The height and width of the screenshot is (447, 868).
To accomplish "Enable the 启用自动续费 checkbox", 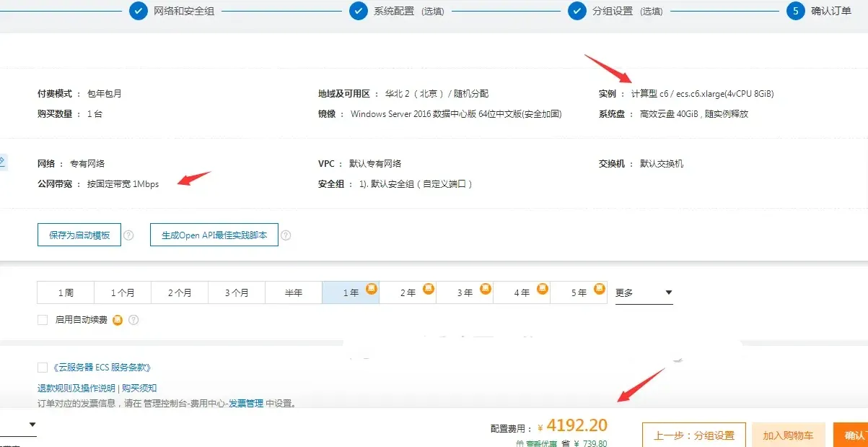I will [x=43, y=320].
